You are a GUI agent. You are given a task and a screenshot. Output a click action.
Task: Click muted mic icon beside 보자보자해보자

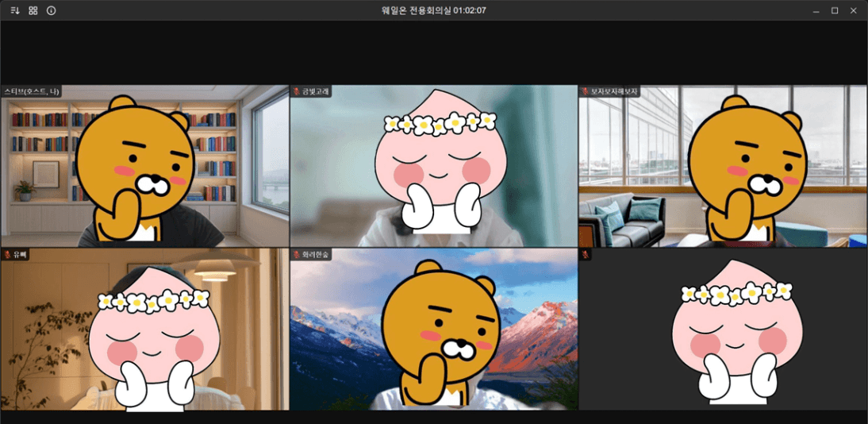click(x=585, y=91)
